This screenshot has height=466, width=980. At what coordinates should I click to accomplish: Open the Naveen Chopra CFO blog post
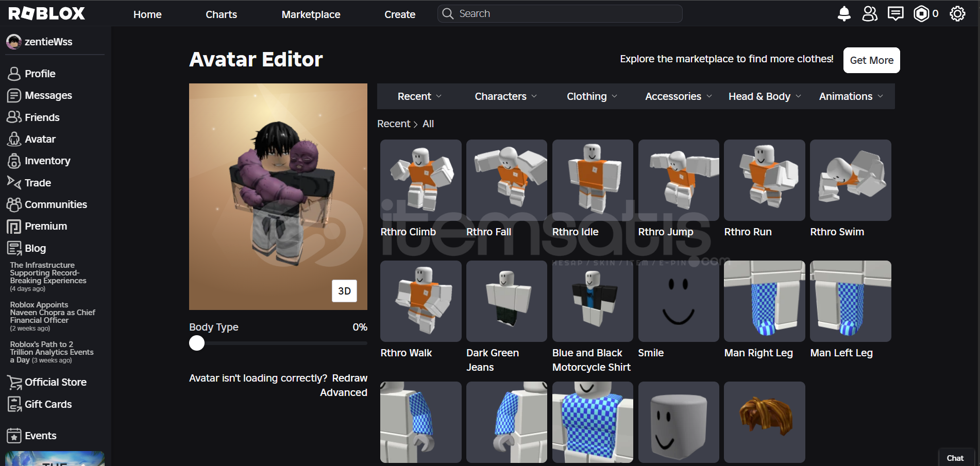[x=53, y=313]
